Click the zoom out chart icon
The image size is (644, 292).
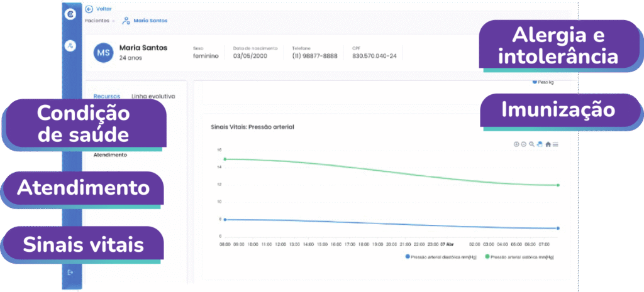pyautogui.click(x=524, y=144)
